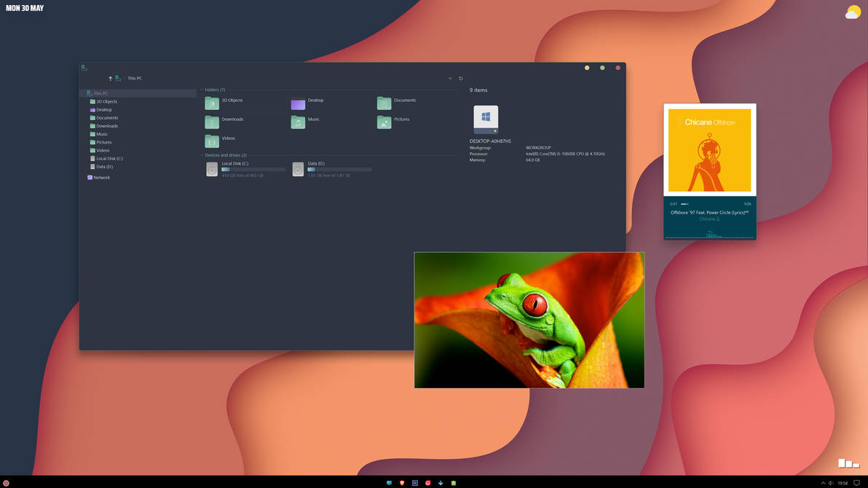
Task: Open the Music folder icon in main pane
Action: click(x=298, y=122)
